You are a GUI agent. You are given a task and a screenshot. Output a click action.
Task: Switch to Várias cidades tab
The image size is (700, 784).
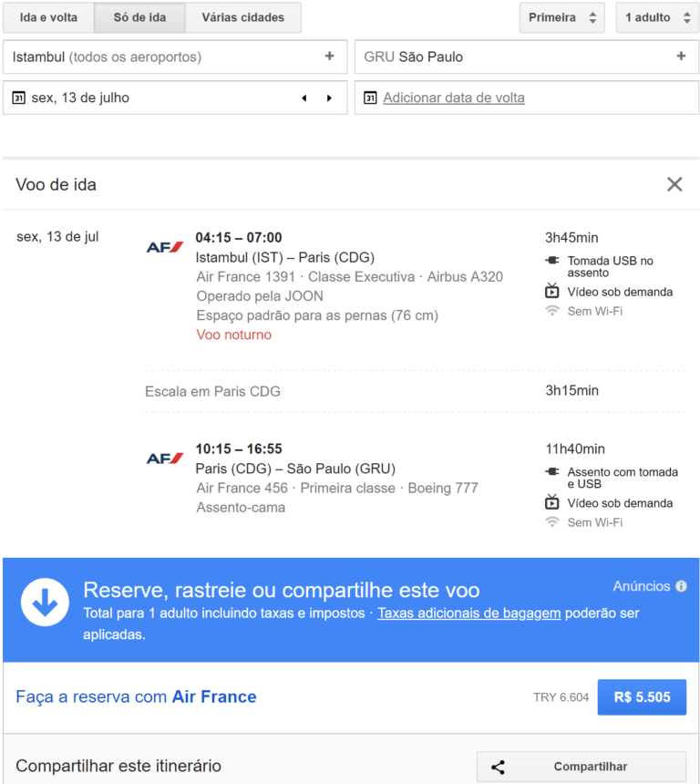(x=242, y=17)
